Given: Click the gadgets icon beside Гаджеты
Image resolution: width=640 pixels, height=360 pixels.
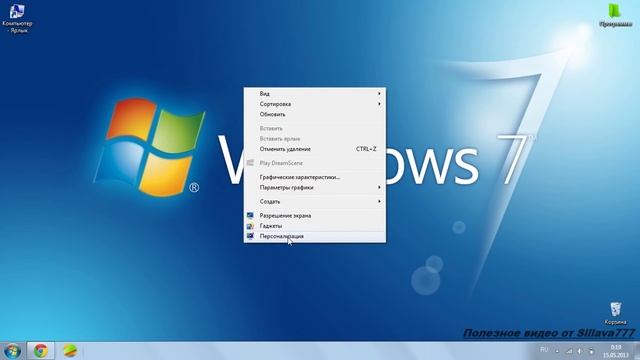Looking at the screenshot, I should (250, 226).
